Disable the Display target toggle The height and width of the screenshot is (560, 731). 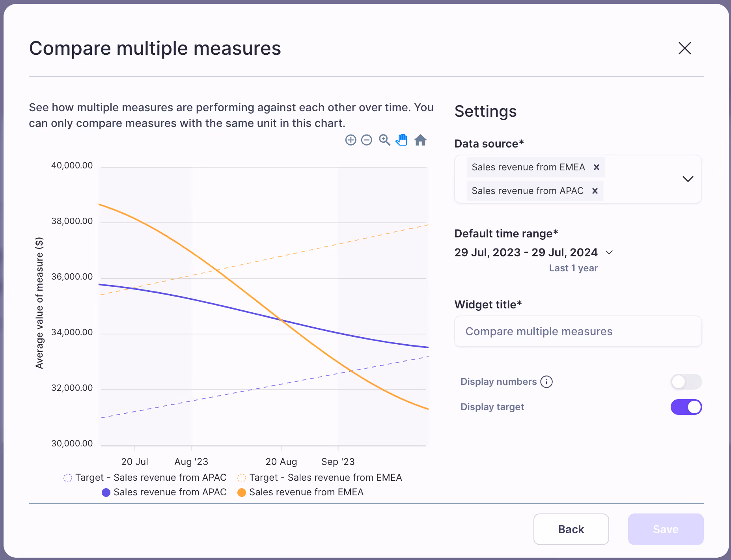point(686,407)
